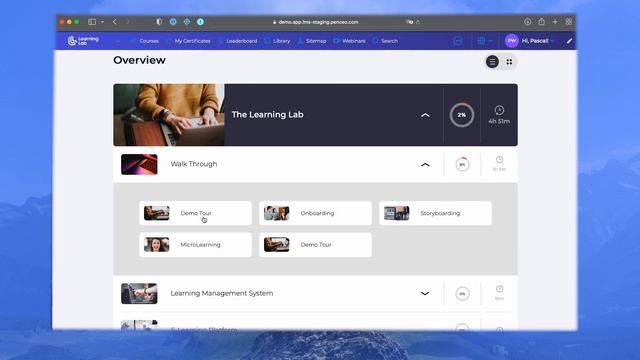Click the 4h 51m clock icon
This screenshot has width=640, height=360.
tap(499, 110)
